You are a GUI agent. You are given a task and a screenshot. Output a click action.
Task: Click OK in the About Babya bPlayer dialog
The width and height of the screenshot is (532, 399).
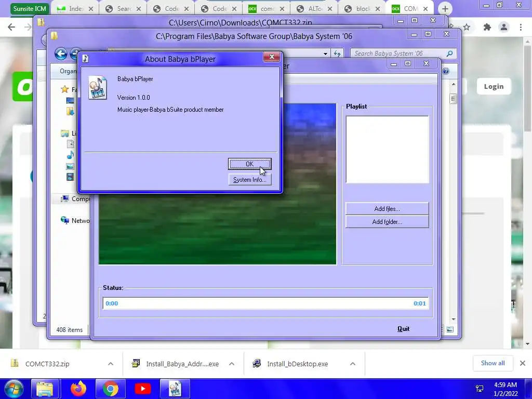(x=250, y=164)
